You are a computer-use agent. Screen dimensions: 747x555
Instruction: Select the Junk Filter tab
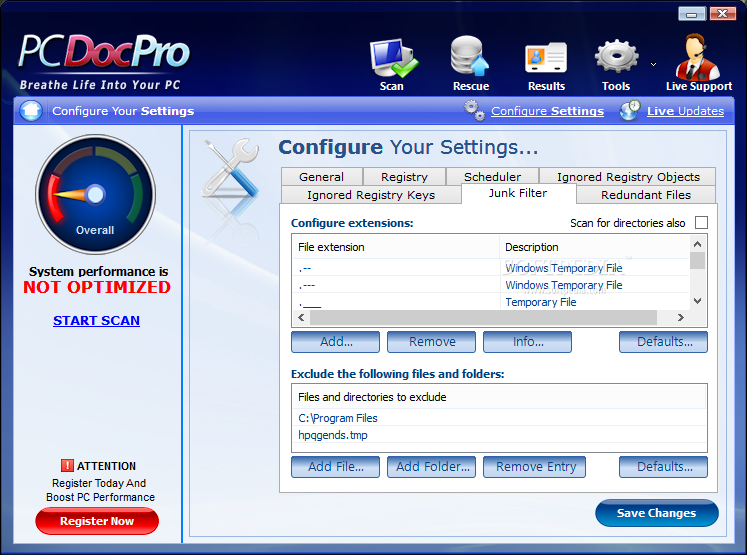pyautogui.click(x=518, y=193)
